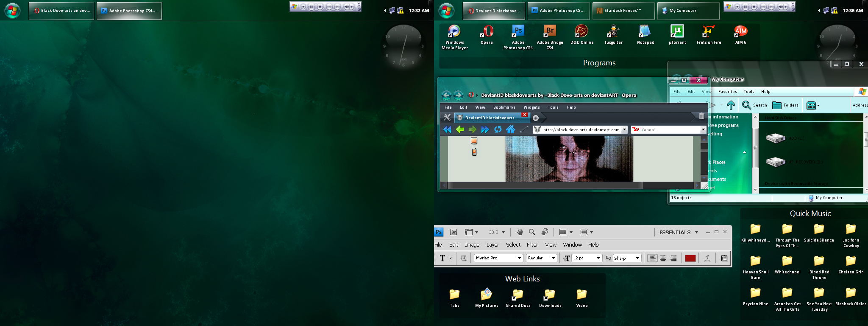Open the D&D Online shortcut
The height and width of the screenshot is (326, 868).
581,34
